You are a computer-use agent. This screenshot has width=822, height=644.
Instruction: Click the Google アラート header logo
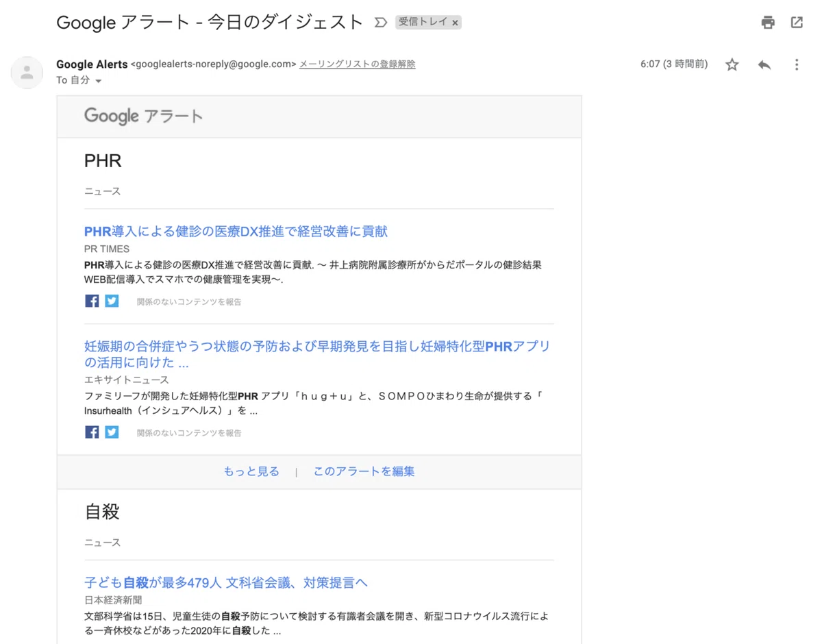point(143,116)
